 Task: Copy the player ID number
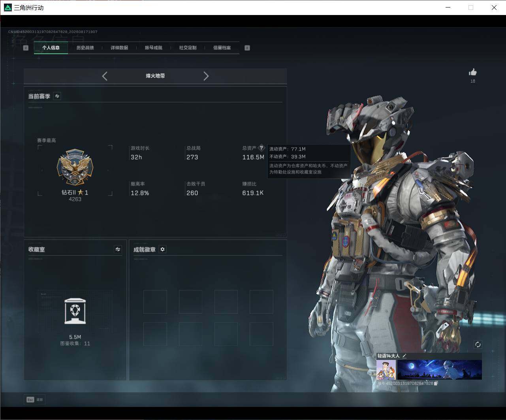436,383
